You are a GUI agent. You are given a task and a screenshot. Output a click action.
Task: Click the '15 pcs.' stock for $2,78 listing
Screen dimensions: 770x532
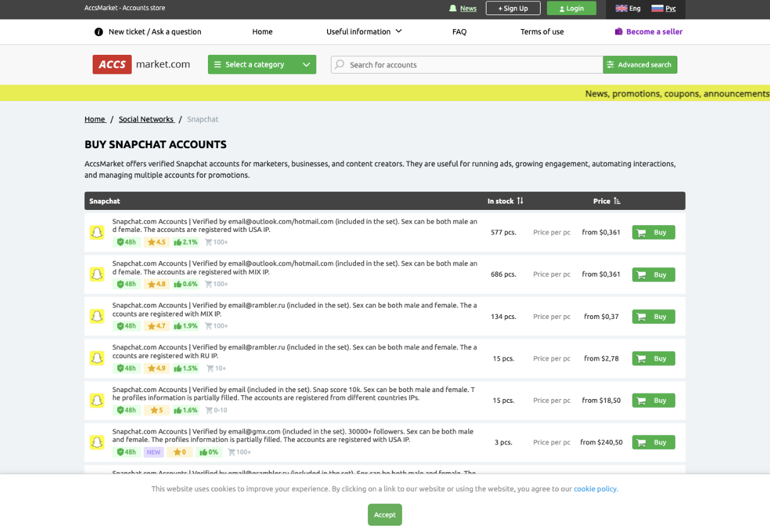[x=503, y=358]
